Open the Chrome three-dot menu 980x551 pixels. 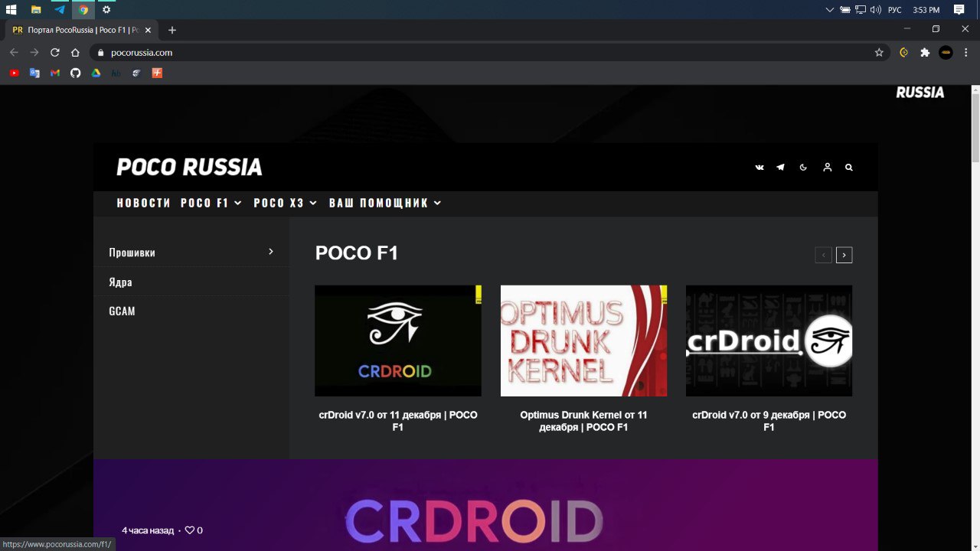[x=967, y=53]
